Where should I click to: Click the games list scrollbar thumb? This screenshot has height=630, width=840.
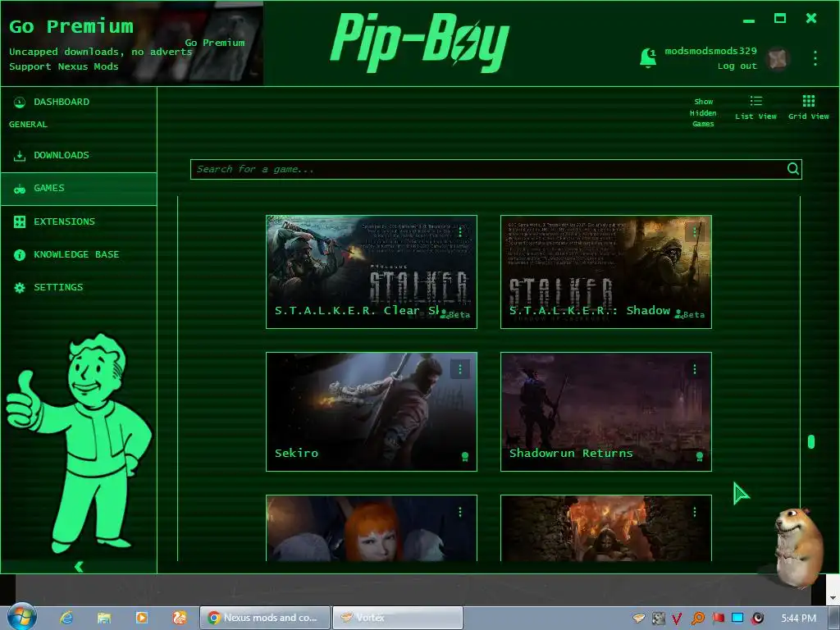tap(811, 442)
